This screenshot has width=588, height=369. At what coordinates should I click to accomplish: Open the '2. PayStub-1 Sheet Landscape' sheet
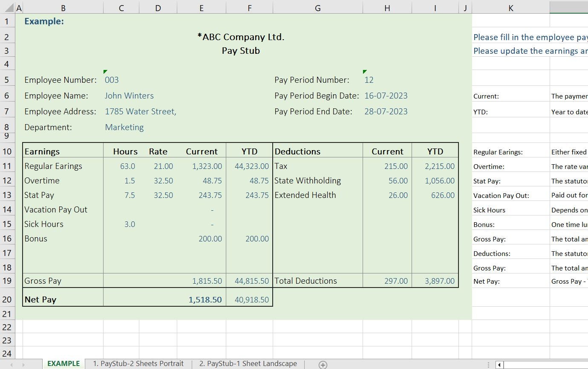tap(248, 363)
